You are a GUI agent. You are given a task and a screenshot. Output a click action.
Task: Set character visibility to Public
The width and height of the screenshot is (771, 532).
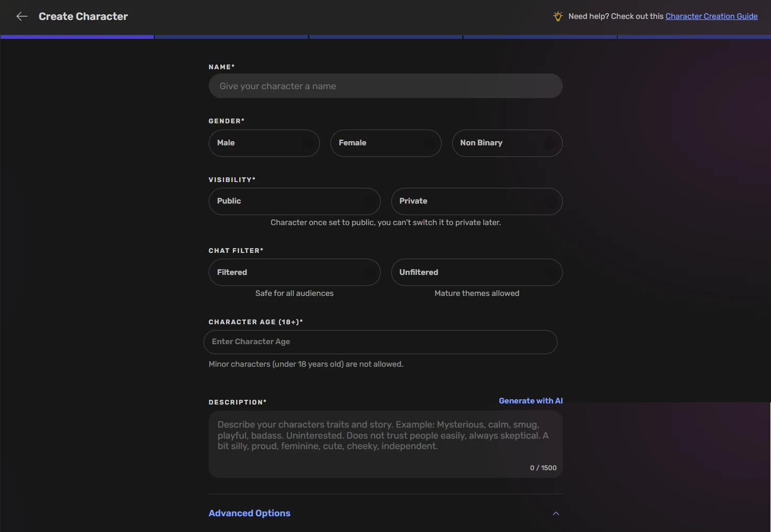(294, 201)
